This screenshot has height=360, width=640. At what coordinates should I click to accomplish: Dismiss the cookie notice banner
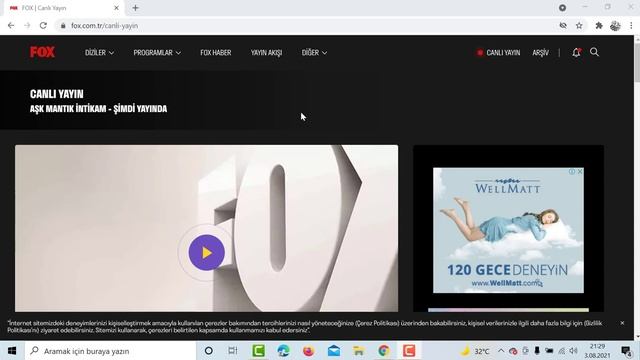622,323
